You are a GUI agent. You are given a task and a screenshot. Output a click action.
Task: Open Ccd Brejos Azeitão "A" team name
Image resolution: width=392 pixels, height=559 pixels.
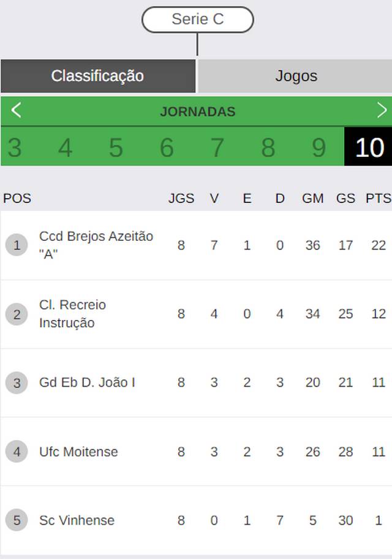coord(96,245)
